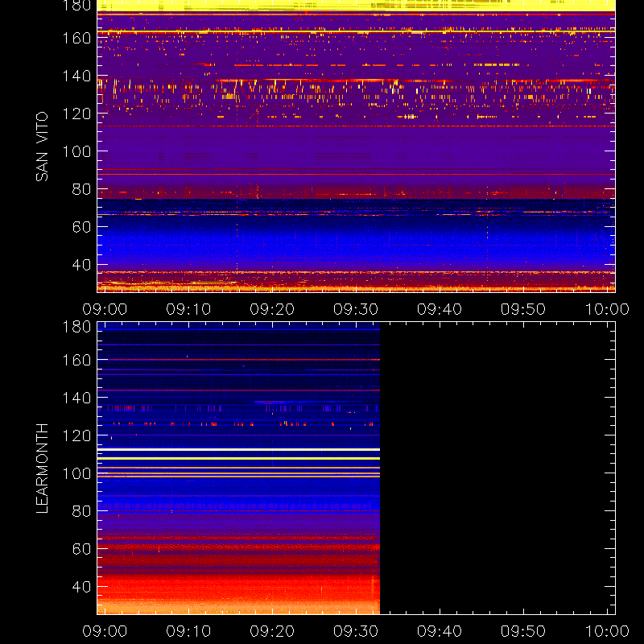Screen dimensions: 644x644
Task: Click 09:40 time label below San Vito plot
Action: pyautogui.click(x=440, y=309)
